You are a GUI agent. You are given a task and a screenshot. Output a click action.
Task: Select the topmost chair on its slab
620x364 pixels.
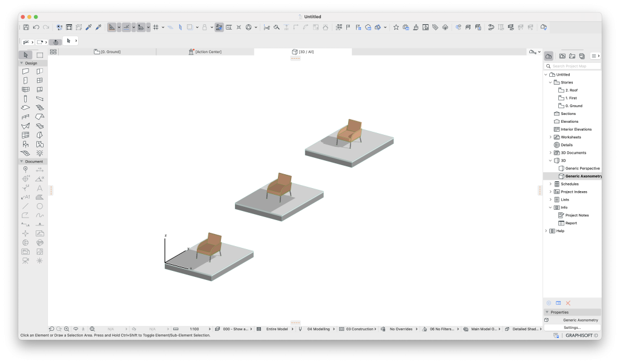(x=349, y=132)
